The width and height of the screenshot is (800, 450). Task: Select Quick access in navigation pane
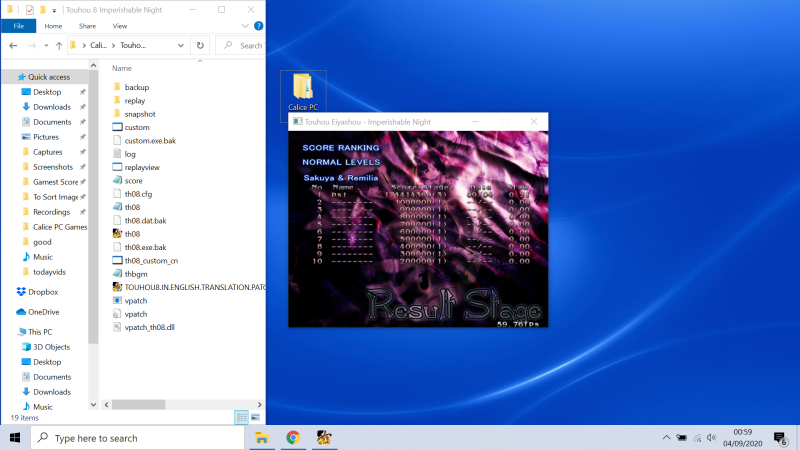pos(48,77)
